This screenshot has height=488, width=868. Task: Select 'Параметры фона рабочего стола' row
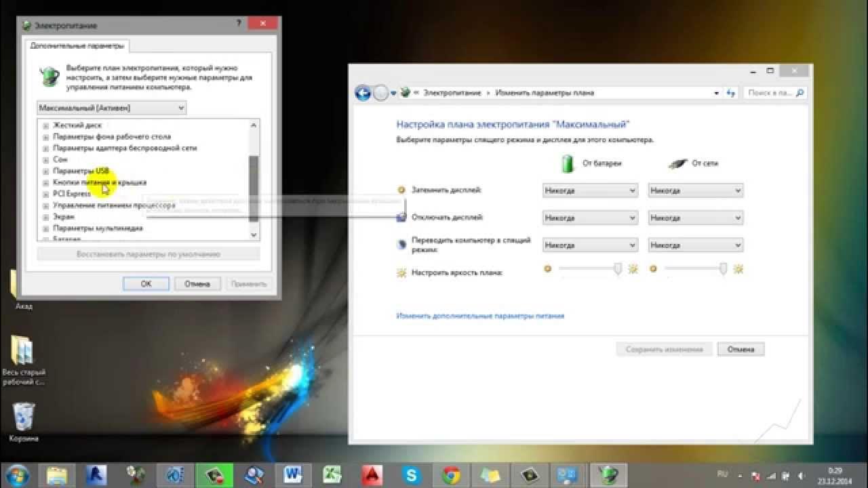[x=112, y=137]
